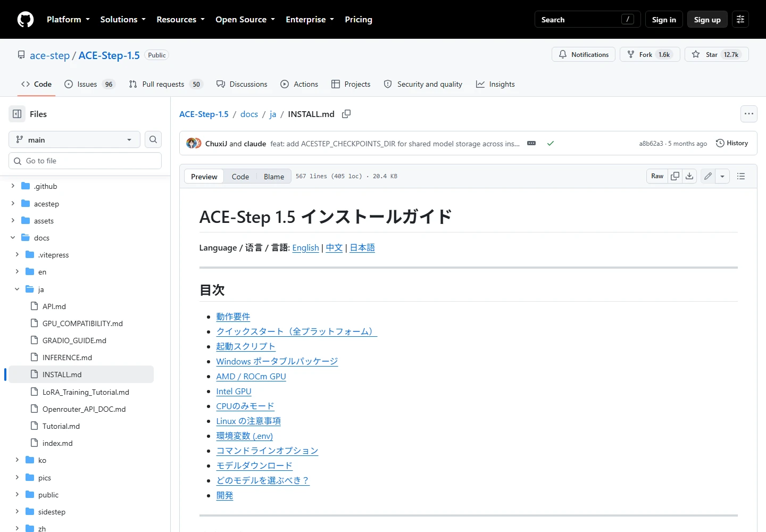Expand the acestep folder
The image size is (766, 532).
tap(13, 203)
